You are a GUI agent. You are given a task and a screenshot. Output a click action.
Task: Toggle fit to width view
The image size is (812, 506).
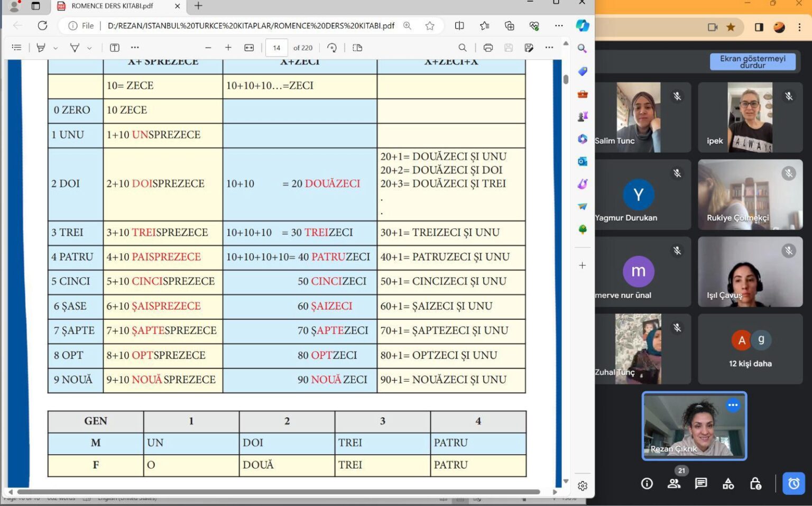coord(249,48)
